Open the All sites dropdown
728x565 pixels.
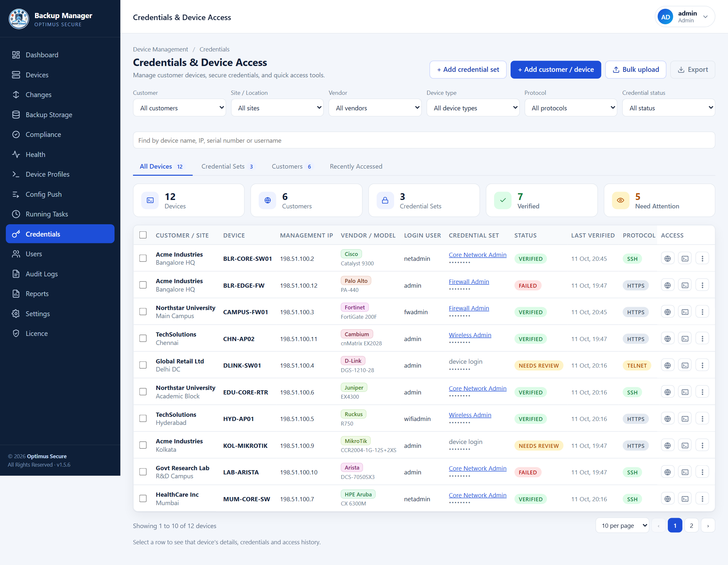pyautogui.click(x=277, y=108)
